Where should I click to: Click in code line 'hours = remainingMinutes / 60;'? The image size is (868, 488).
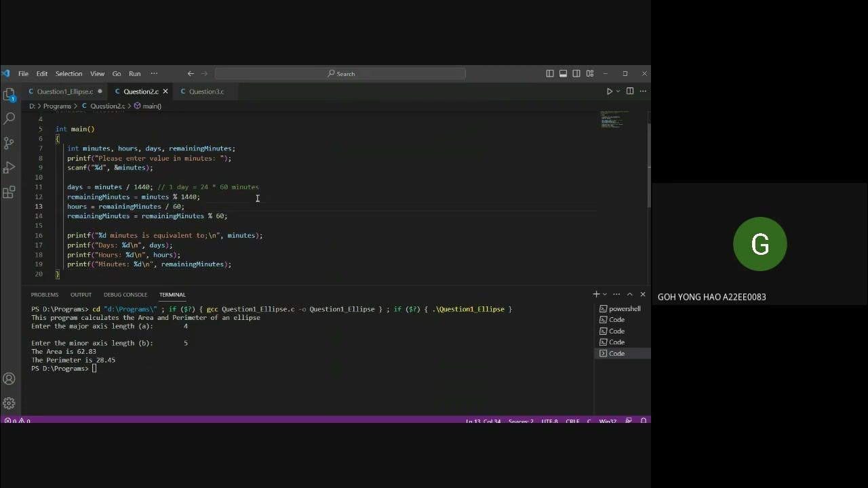coord(125,206)
